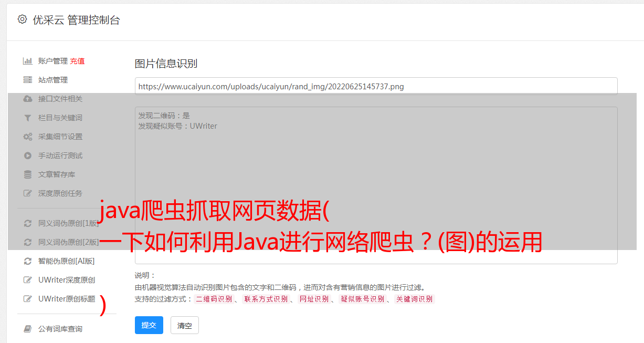Click the refresh icon next to 智能伪原创[AI版]
Viewport: 644px width, 343px height.
tap(28, 261)
